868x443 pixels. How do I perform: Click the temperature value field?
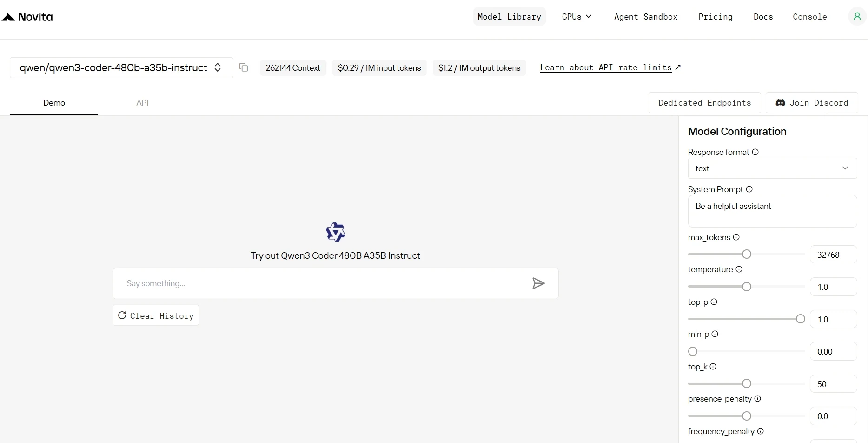pos(833,287)
